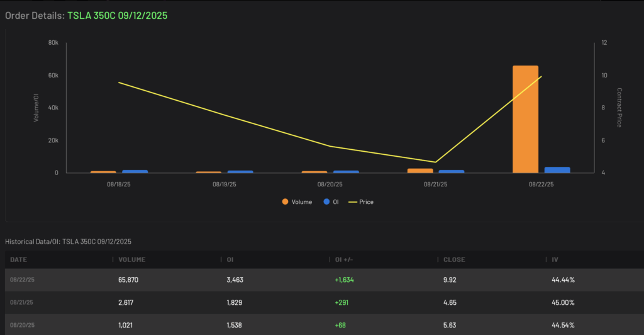Click the yellow Price legend line marker
644x335 pixels.
352,202
